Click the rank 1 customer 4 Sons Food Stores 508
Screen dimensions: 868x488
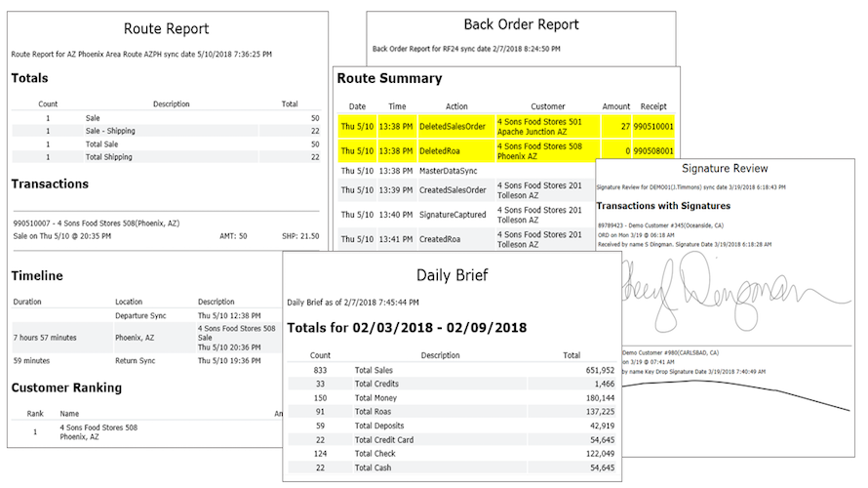coord(99,432)
